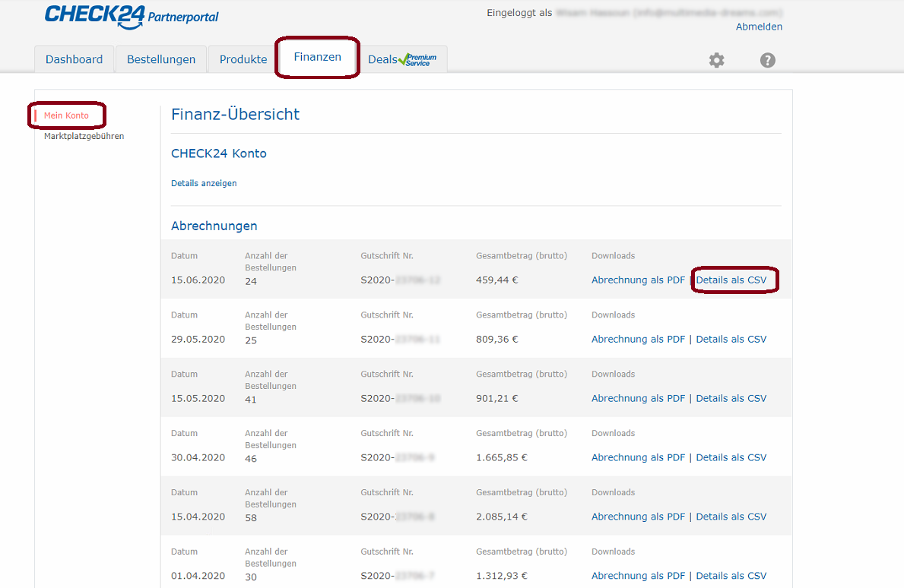
Task: Open the Deals Premium Service tab
Action: 402,59
